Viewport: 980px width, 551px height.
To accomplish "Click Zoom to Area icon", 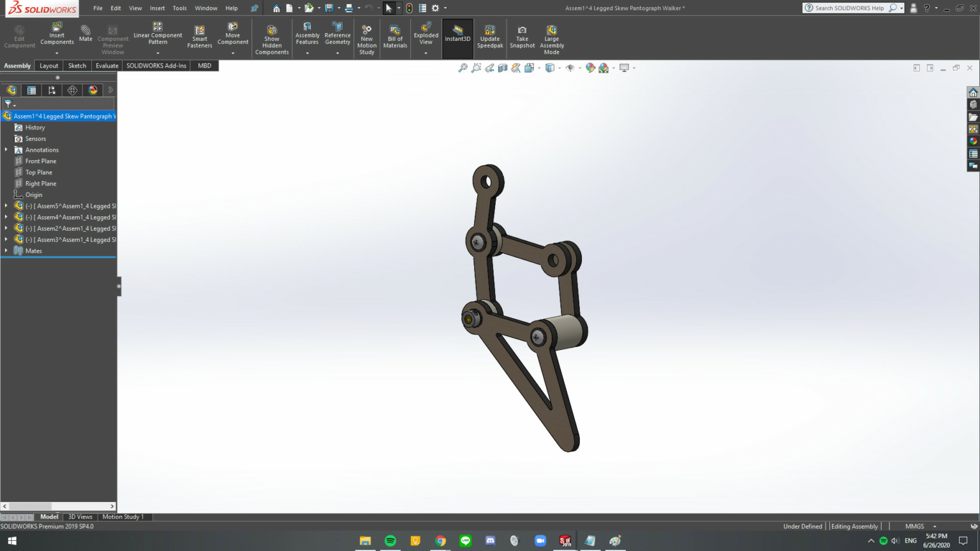I will click(476, 68).
